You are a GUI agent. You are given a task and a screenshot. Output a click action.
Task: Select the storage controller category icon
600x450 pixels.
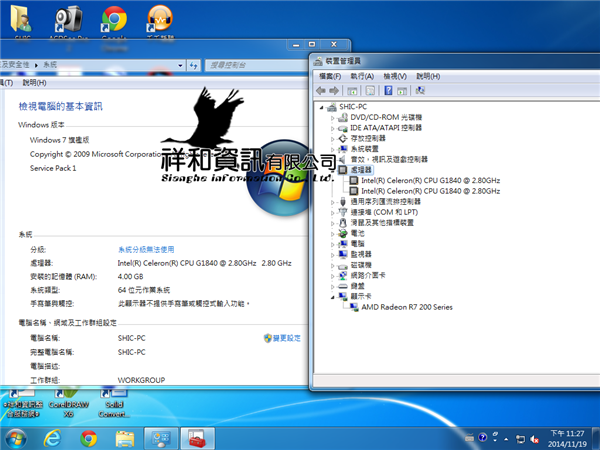point(343,139)
